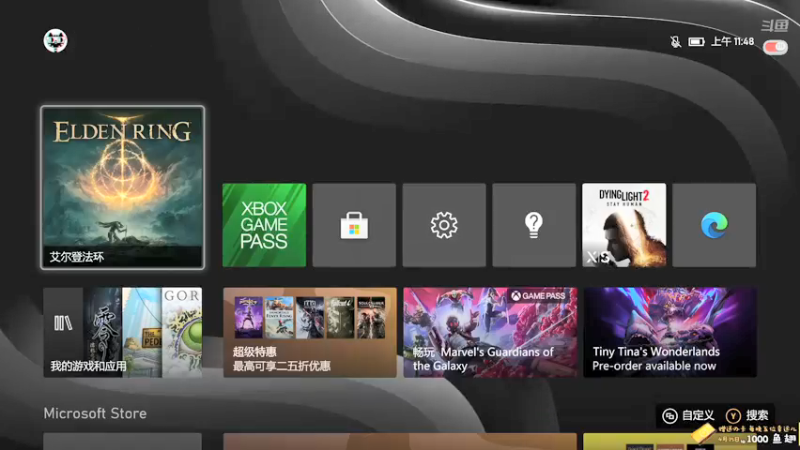Click the 艾尔登法环 label on the tile
This screenshot has width=800, height=450.
[77, 257]
